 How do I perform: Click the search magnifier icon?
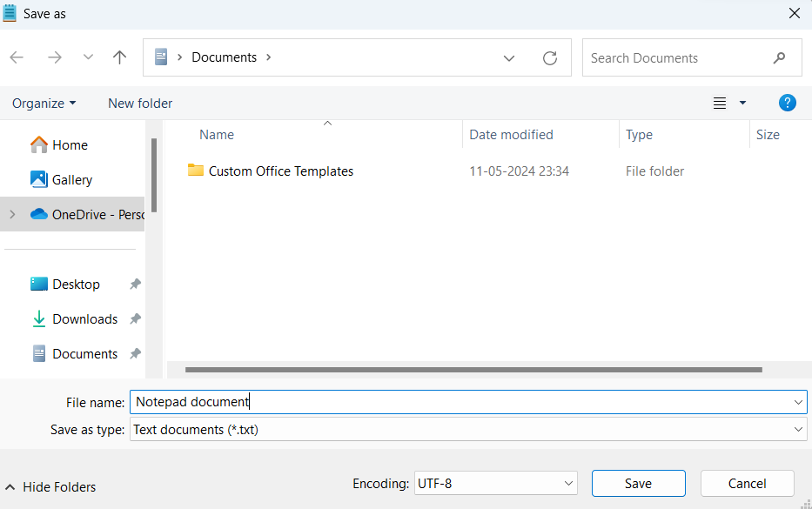pos(779,58)
